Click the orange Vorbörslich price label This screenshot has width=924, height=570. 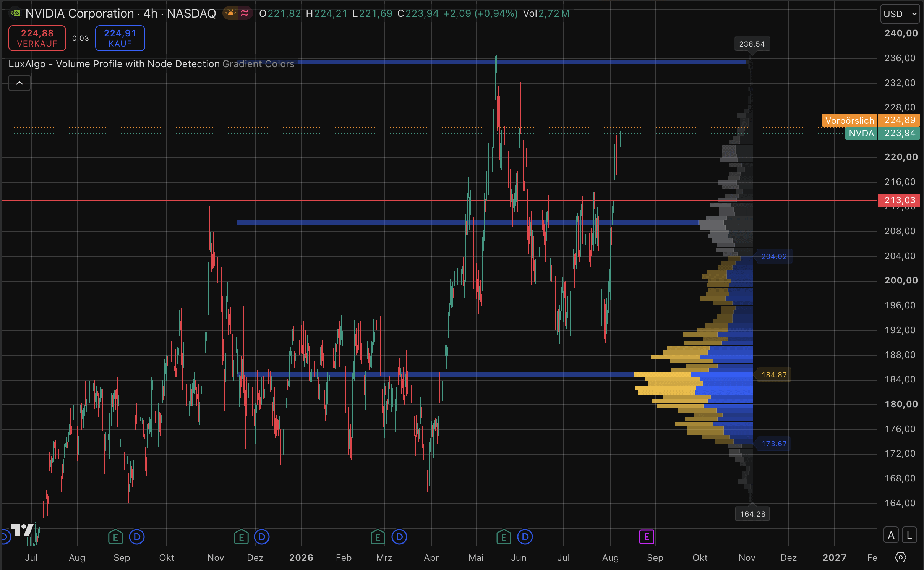pyautogui.click(x=849, y=120)
